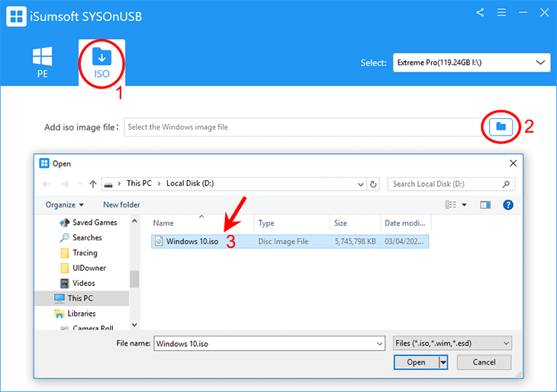Screen dimensions: 557x392
Task: Click New folder button
Action: pyautogui.click(x=121, y=205)
